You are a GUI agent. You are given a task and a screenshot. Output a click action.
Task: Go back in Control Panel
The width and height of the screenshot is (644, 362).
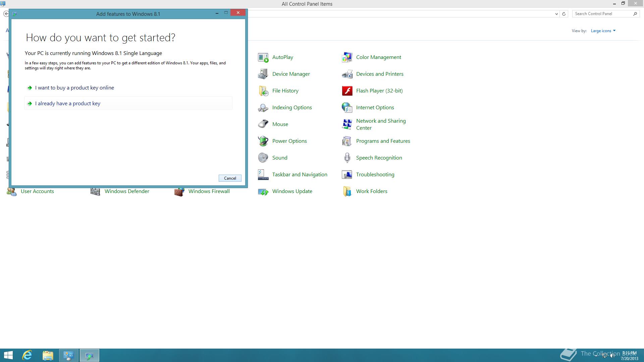(6, 14)
